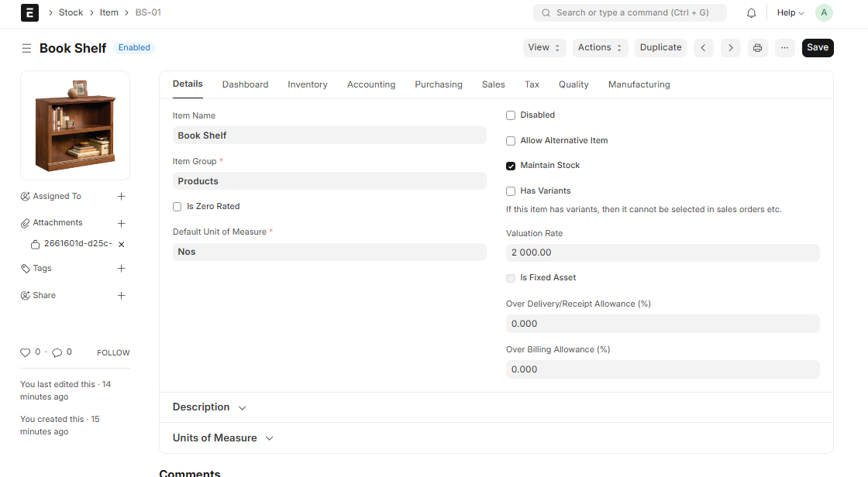Go to Stock breadcrumb
The height and width of the screenshot is (477, 868).
71,12
